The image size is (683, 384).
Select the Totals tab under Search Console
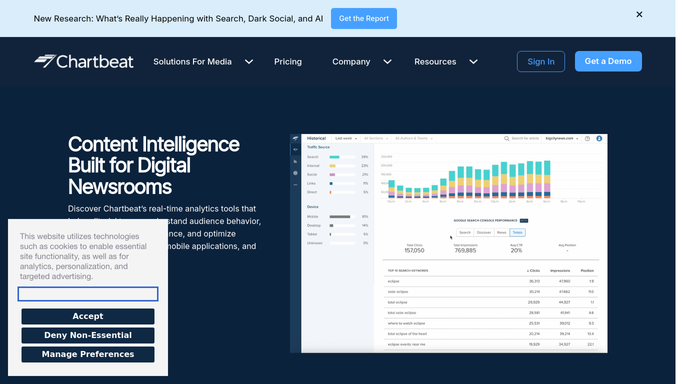pyautogui.click(x=517, y=232)
